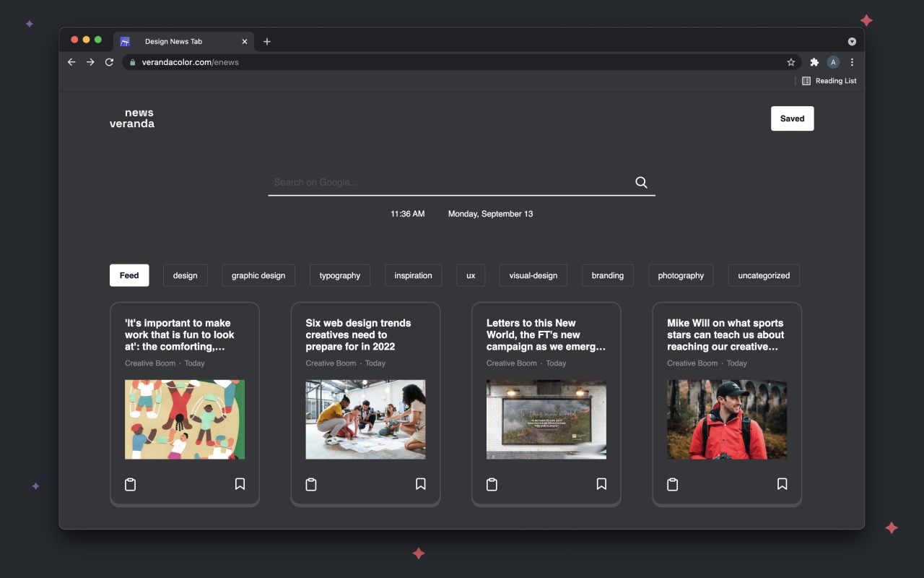This screenshot has height=578, width=924.
Task: Open the Chrome three-dot menu
Action: [x=852, y=62]
